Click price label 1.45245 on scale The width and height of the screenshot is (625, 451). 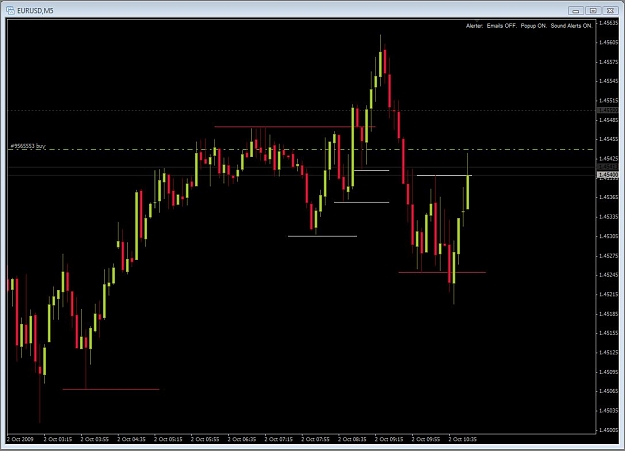point(609,275)
